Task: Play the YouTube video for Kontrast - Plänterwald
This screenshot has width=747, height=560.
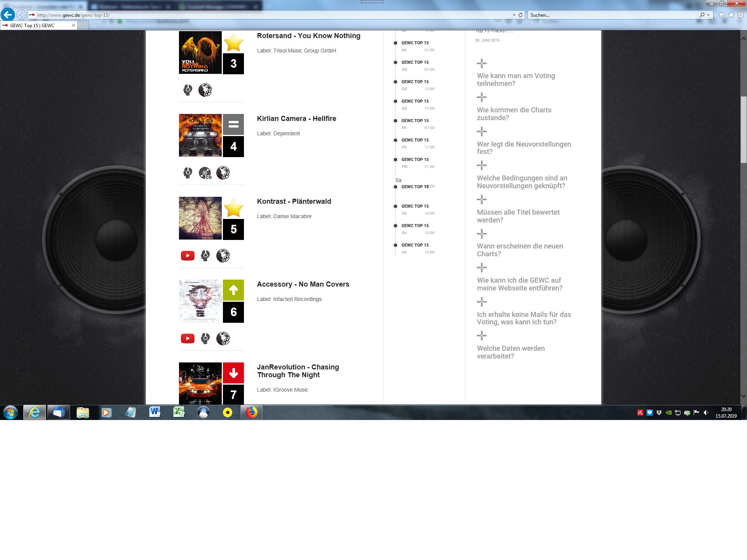Action: [x=188, y=255]
